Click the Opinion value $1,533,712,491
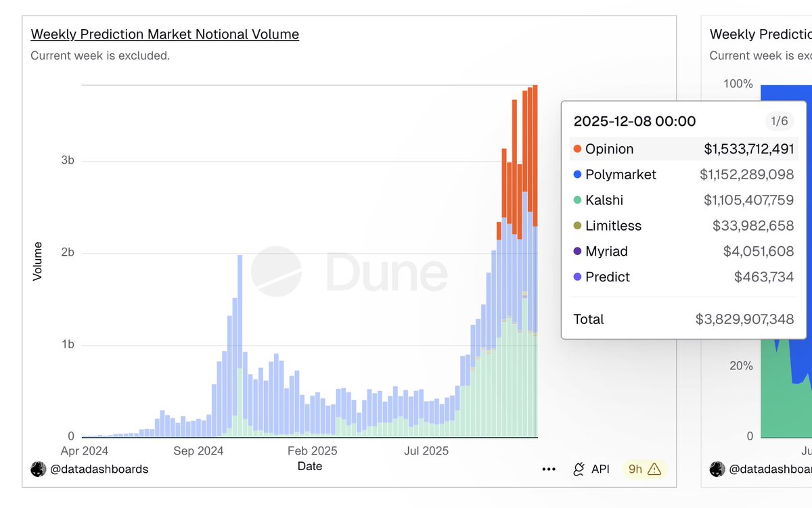Viewport: 812px width, 508px height. (x=749, y=149)
